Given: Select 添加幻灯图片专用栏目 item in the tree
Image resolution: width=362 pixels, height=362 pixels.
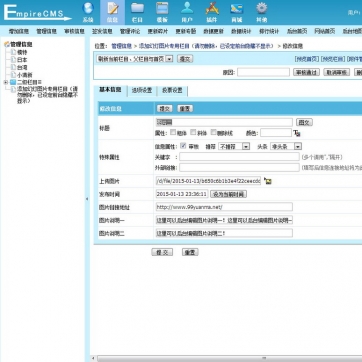Looking at the screenshot, I should [x=47, y=95].
